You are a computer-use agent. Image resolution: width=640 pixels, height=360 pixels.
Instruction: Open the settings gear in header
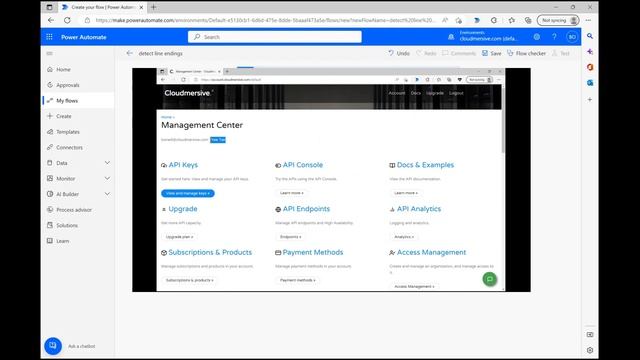pos(537,37)
